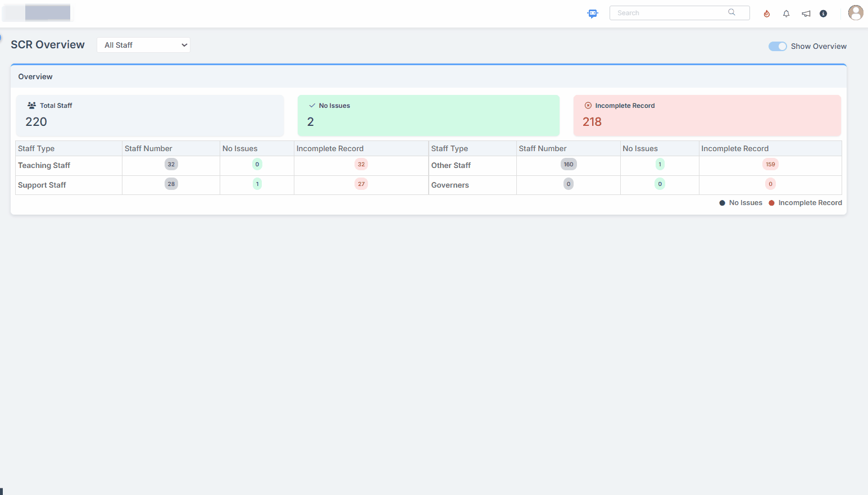
Task: Open the Incomplete Record summary card
Action: (707, 115)
